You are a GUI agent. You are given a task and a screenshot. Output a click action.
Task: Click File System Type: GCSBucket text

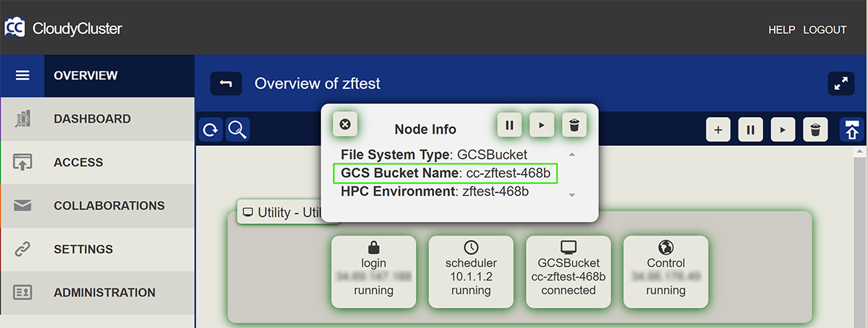[434, 155]
